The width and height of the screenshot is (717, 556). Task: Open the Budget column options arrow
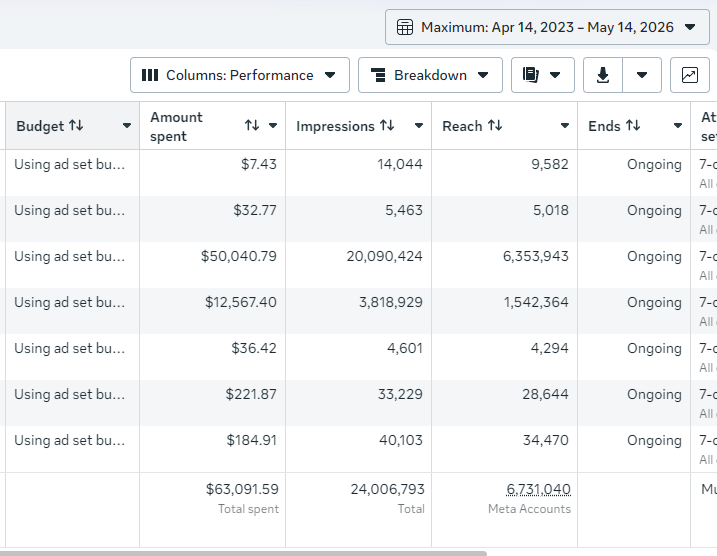pos(127,126)
